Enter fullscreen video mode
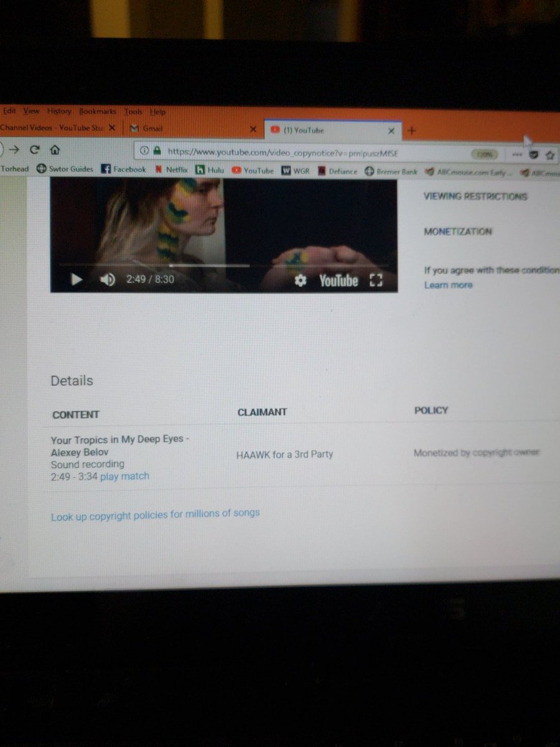560x747 pixels. [376, 281]
